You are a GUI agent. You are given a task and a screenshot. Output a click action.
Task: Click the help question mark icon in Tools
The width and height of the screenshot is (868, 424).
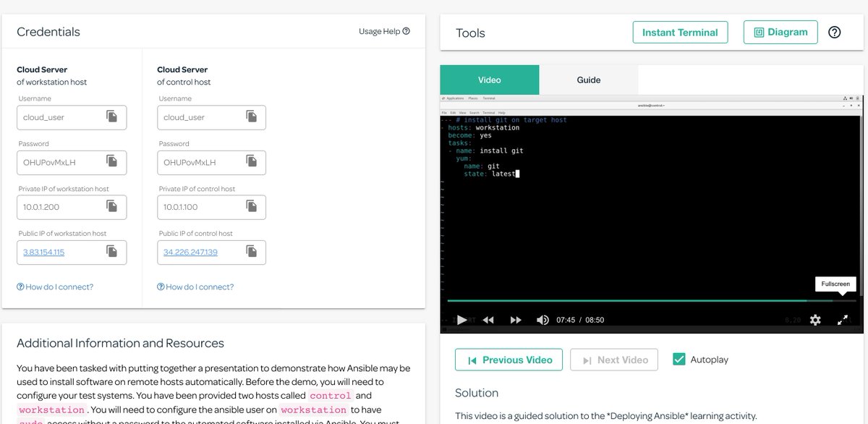[834, 33]
